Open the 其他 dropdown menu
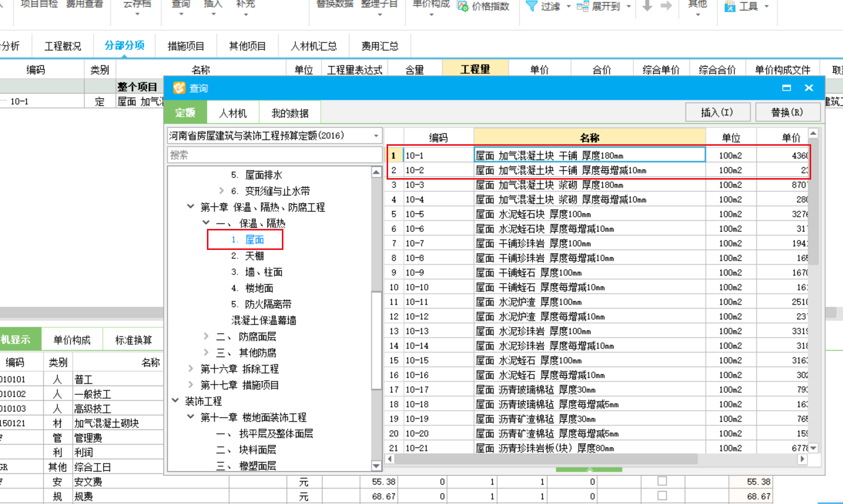Viewport: 843px width, 504px height. point(698,14)
